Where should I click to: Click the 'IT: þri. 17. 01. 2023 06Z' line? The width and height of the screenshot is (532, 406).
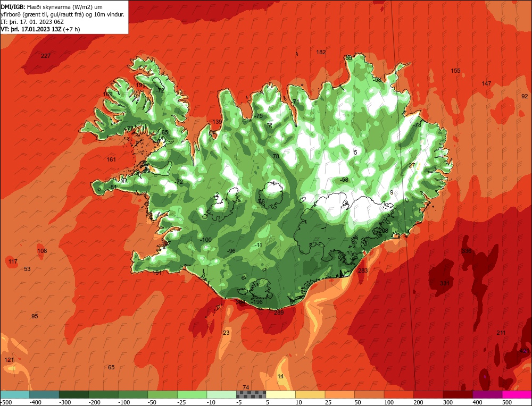(32, 22)
